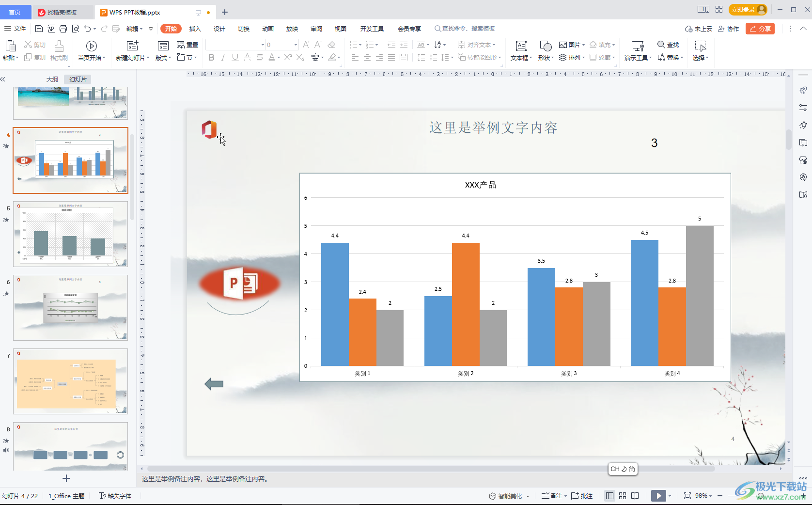Click the Save icon in quick access toolbar
Viewport: 812px width, 505px height.
39,29
